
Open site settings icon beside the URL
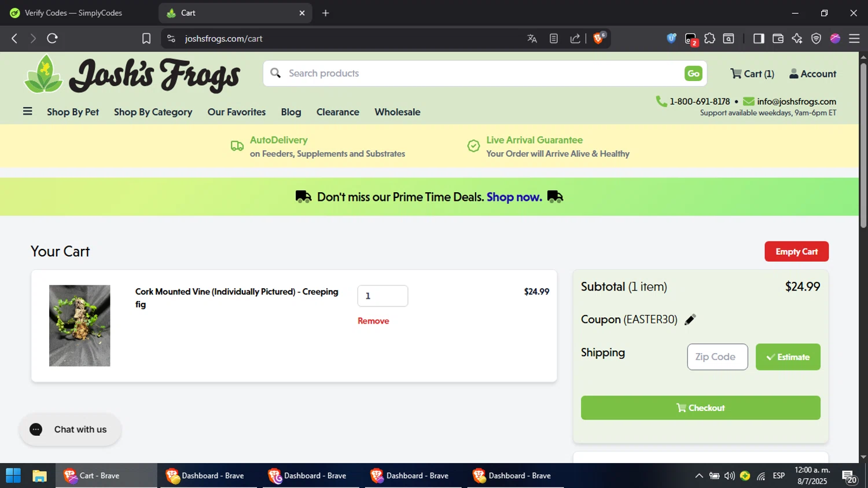coord(171,38)
